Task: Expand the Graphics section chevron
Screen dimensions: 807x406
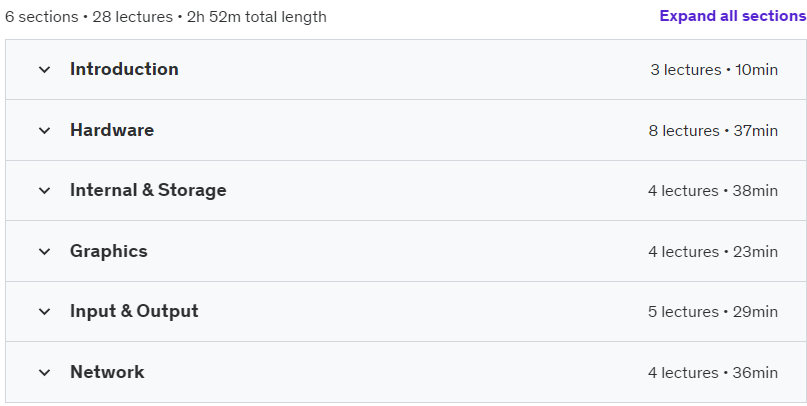Action: point(45,251)
